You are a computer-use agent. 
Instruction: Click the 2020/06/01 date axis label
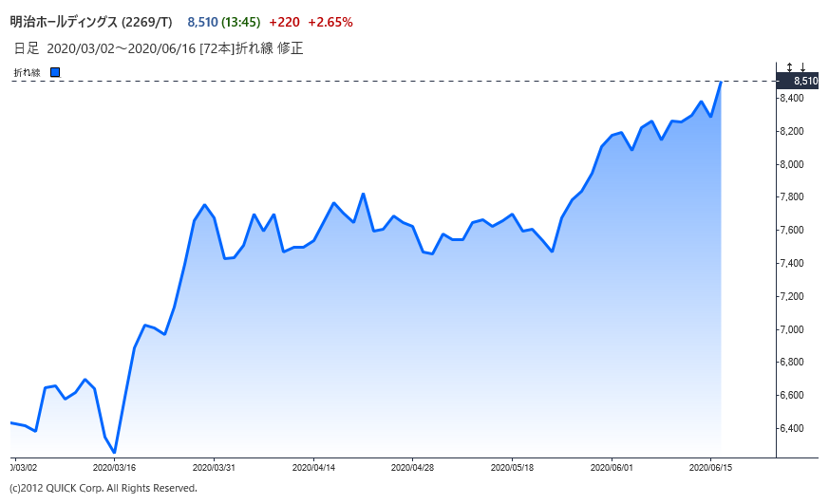click(x=612, y=468)
